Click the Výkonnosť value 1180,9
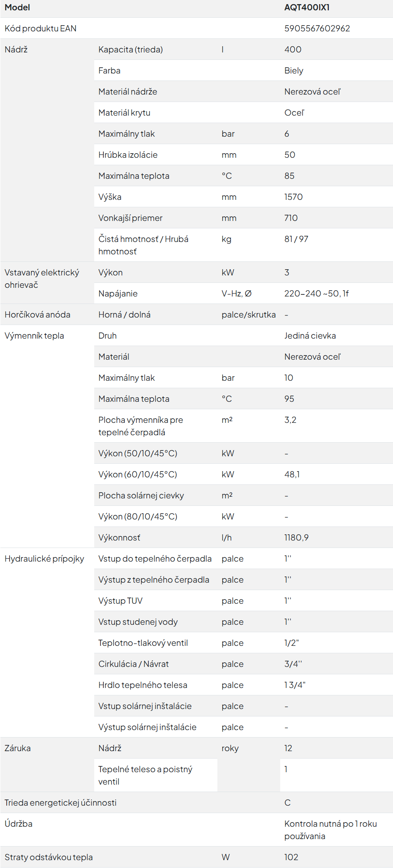The width and height of the screenshot is (393, 868). click(x=296, y=538)
